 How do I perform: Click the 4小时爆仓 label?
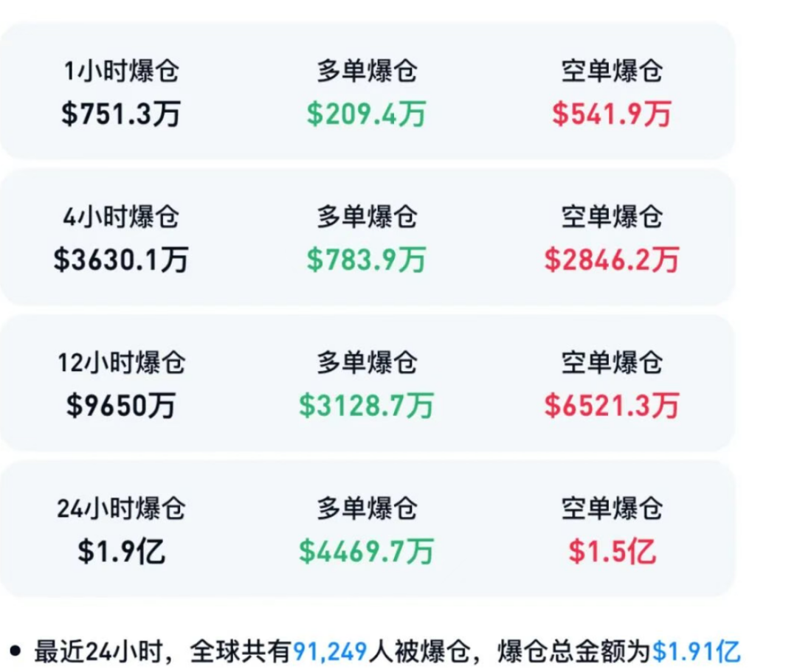(121, 217)
